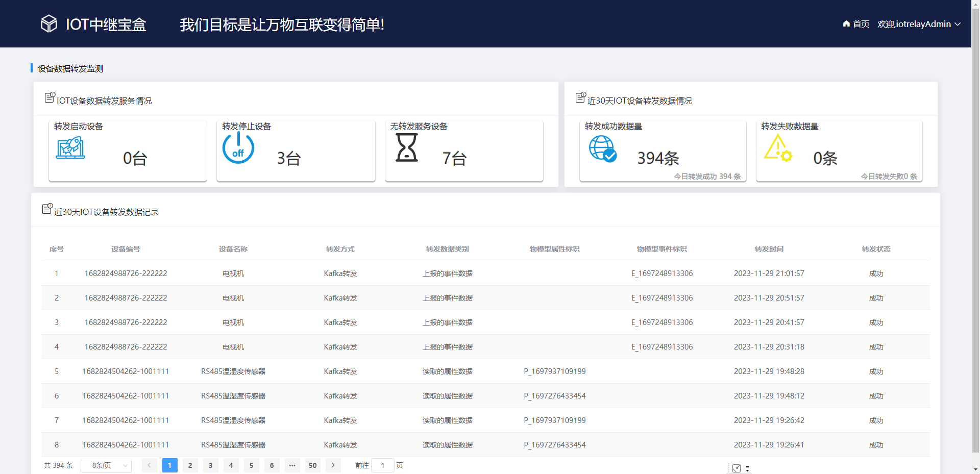Click the next page arrow
The height and width of the screenshot is (474, 980).
(333, 465)
